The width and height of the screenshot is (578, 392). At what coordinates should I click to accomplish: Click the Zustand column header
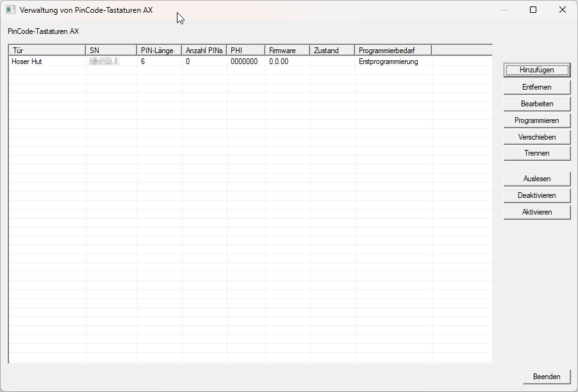point(332,51)
